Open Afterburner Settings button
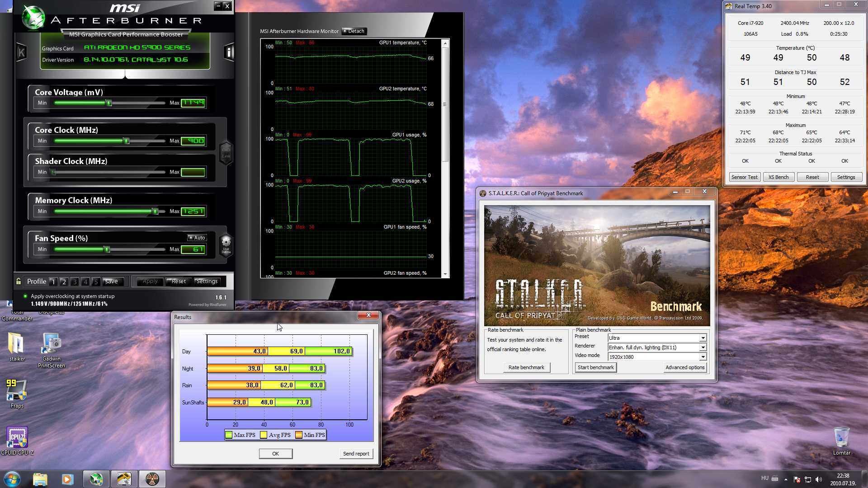This screenshot has width=868, height=488. coord(207,282)
